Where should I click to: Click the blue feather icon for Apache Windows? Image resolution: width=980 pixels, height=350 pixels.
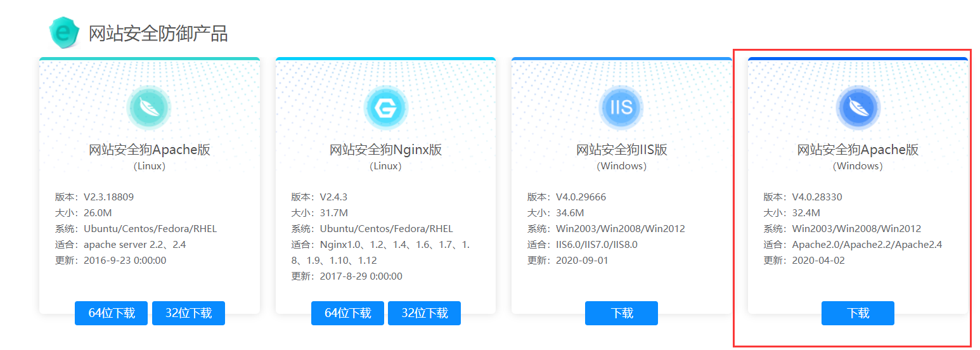tap(858, 108)
